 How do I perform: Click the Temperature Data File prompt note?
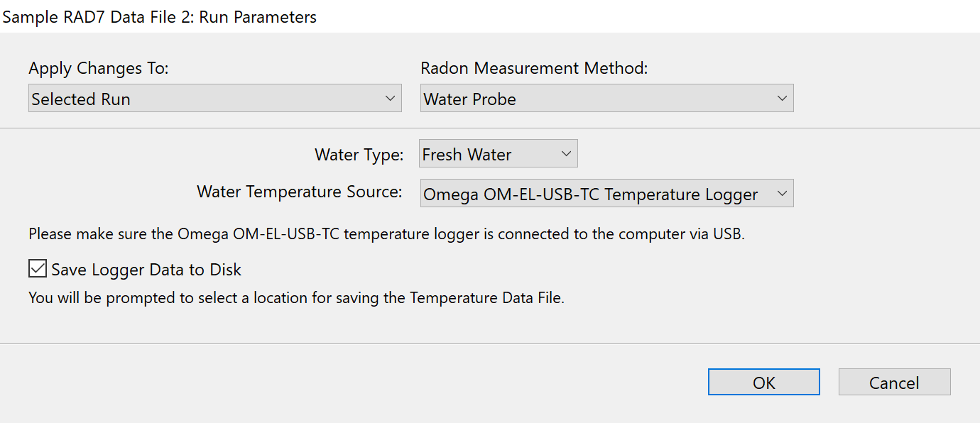(296, 298)
